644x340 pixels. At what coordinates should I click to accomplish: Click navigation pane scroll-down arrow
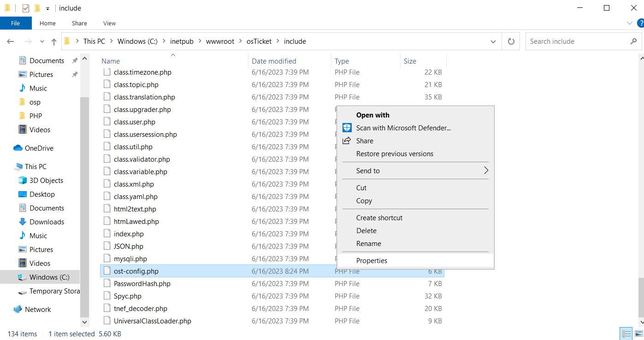click(84, 322)
